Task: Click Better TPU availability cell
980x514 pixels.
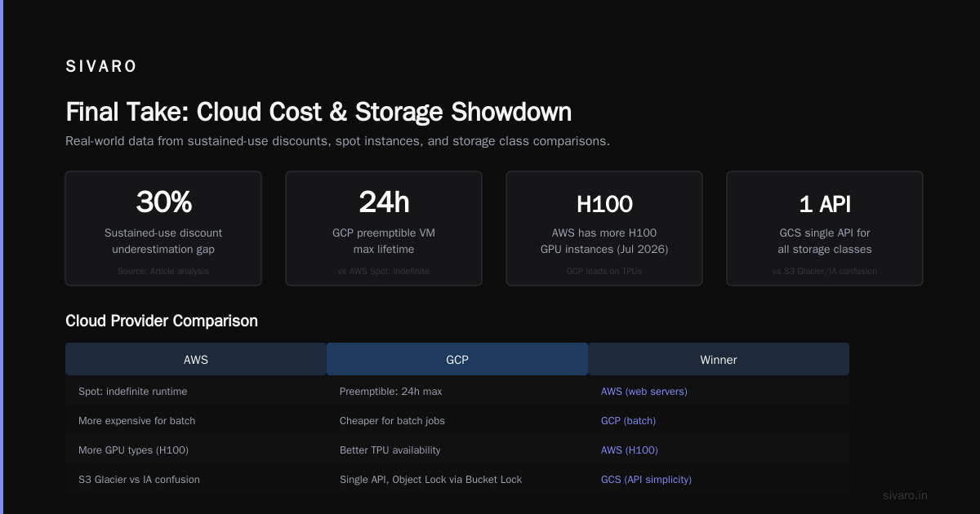Action: (x=390, y=450)
